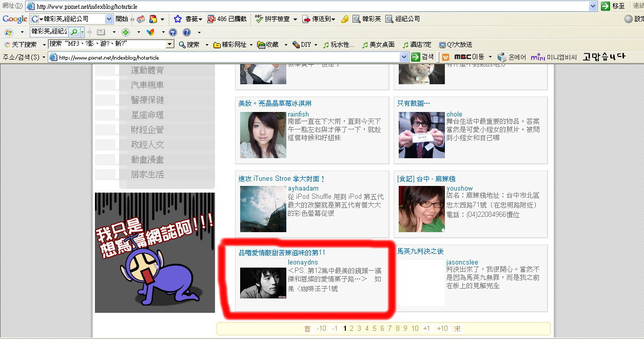Open the Google toolbar bookmarks star
Image resolution: width=644 pixels, height=339 pixels.
[178, 19]
